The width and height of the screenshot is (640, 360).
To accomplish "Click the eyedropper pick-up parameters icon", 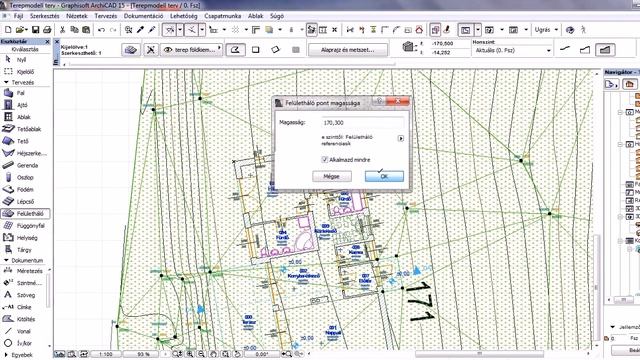I will [x=140, y=30].
